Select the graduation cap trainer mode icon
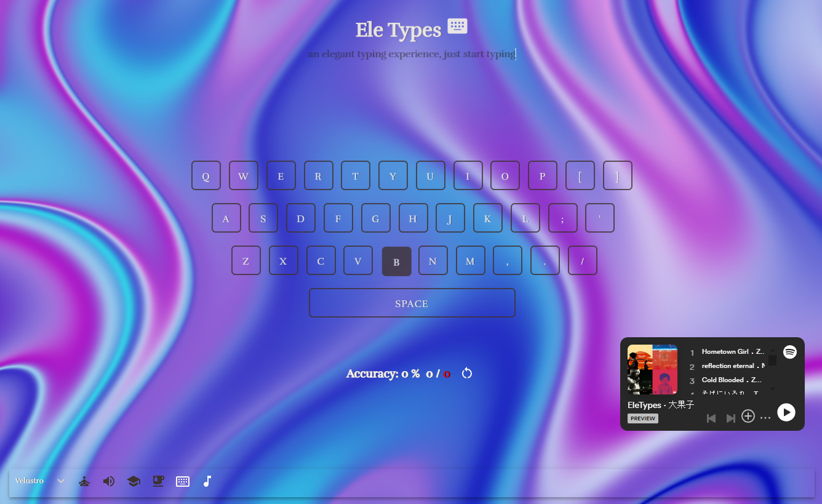This screenshot has width=822, height=504. coord(134,481)
